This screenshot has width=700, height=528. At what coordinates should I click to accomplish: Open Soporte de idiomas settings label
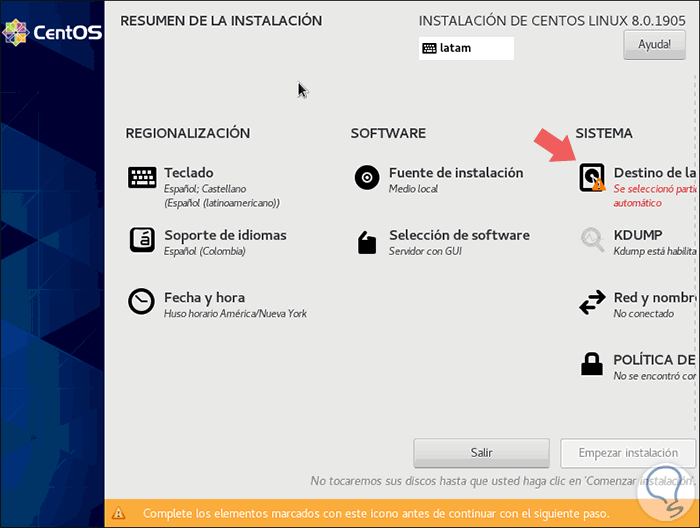225,235
